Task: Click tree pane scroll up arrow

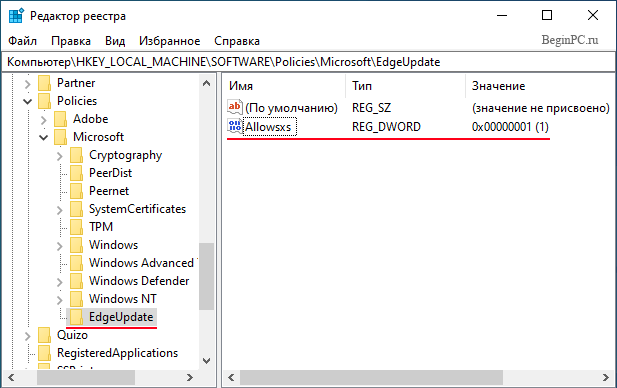Action: pyautogui.click(x=207, y=83)
